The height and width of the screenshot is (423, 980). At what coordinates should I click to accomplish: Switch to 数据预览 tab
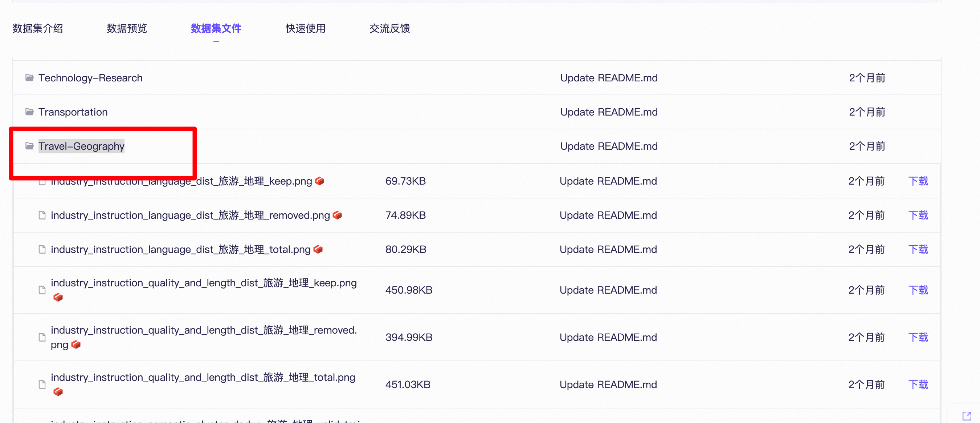tap(127, 29)
